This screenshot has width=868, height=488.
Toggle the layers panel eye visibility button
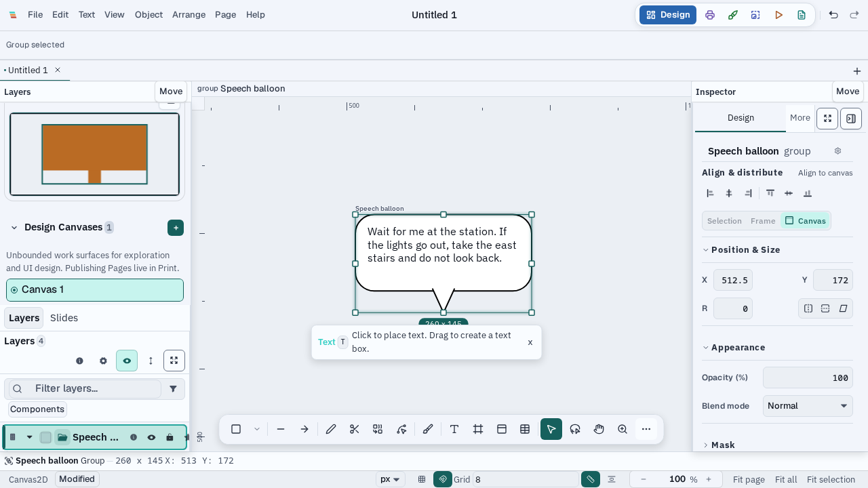[127, 361]
